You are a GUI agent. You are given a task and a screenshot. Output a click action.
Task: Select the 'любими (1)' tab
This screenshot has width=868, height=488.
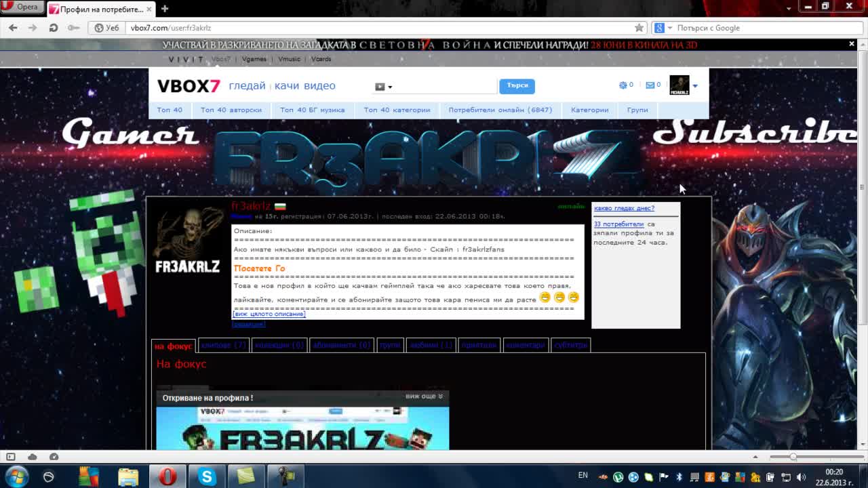(x=431, y=345)
